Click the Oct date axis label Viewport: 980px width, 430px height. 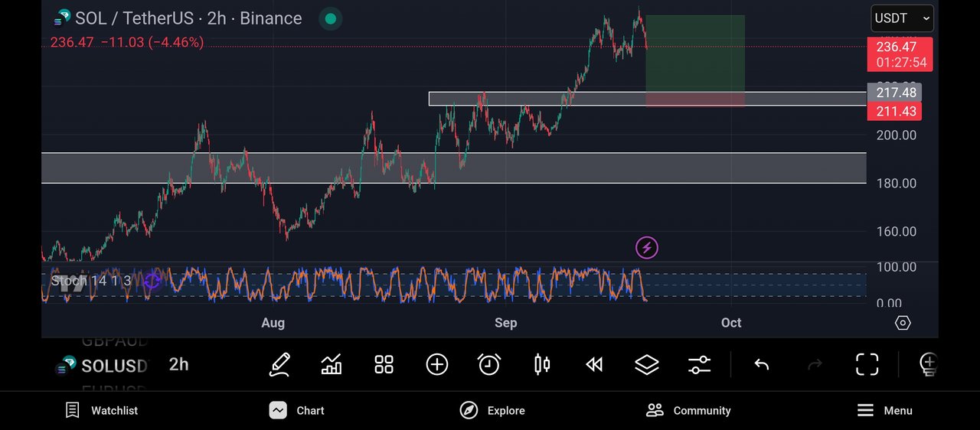point(731,323)
